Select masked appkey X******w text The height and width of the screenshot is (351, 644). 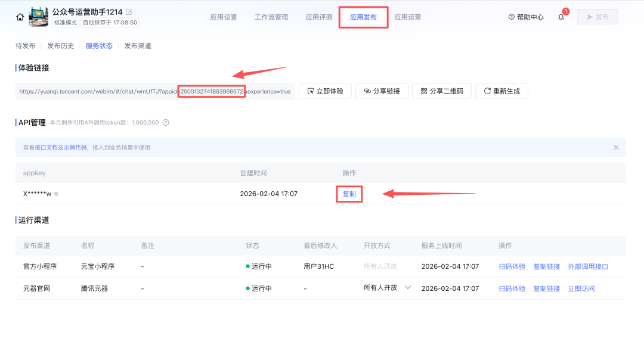point(37,194)
